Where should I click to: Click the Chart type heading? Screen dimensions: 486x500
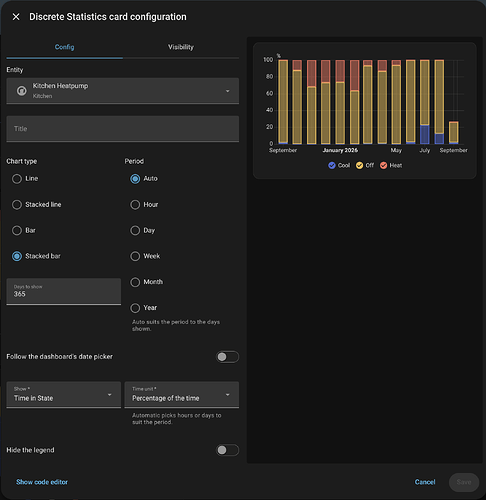click(22, 161)
